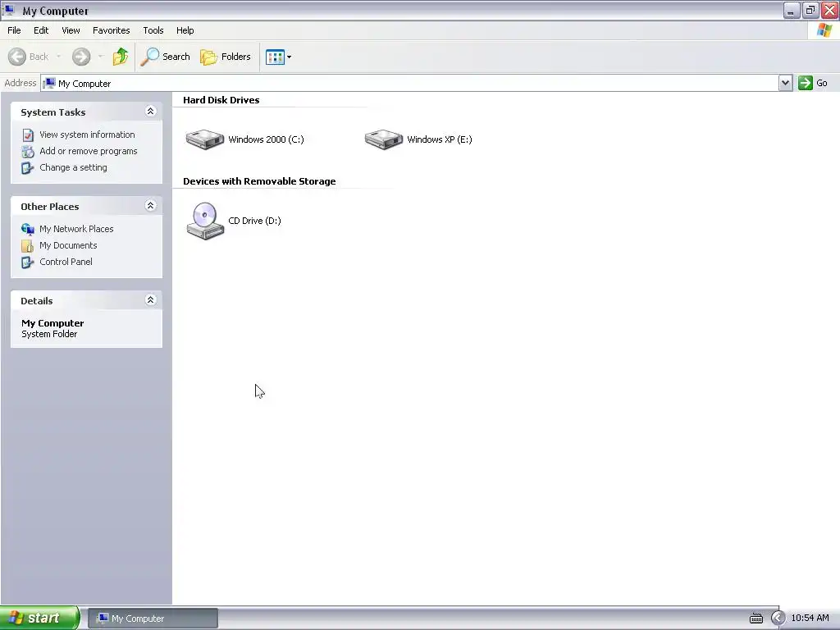Click the My Documents folder icon

point(27,246)
